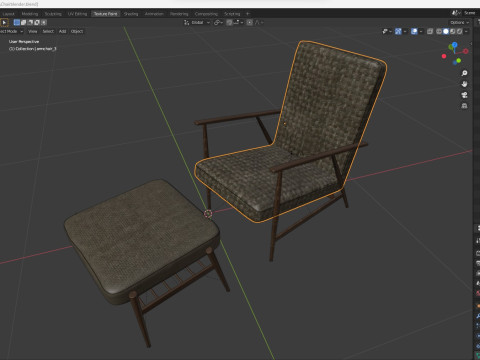
Task: Expand the viewport sidebar arrow
Action: pos(471,43)
